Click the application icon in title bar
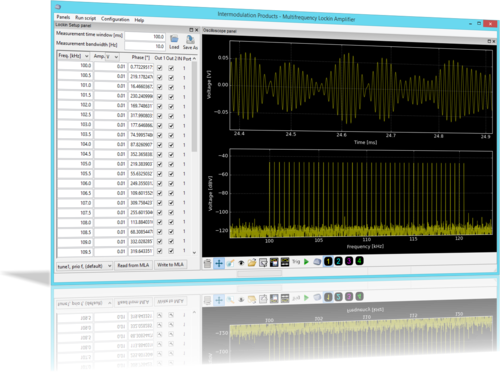This screenshot has height=372, width=500. tap(58, 7)
